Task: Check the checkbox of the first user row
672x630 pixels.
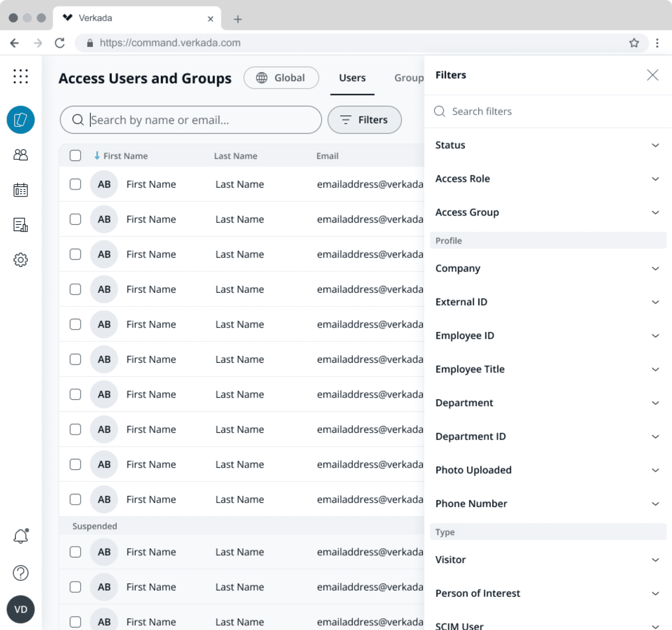Action: [75, 184]
